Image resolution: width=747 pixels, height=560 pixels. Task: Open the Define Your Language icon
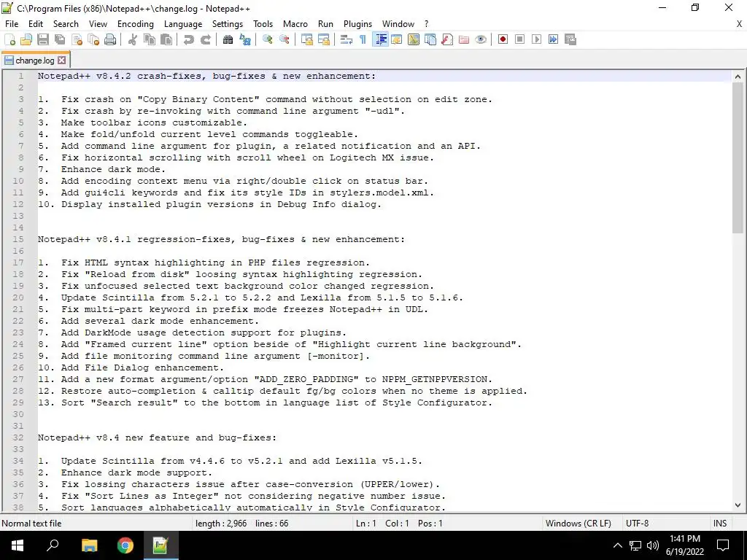(x=396, y=39)
